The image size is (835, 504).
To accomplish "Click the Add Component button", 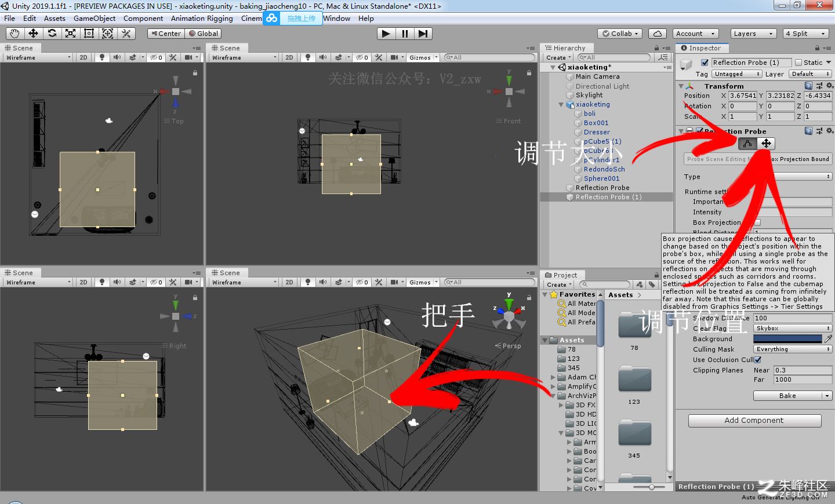I will [754, 421].
